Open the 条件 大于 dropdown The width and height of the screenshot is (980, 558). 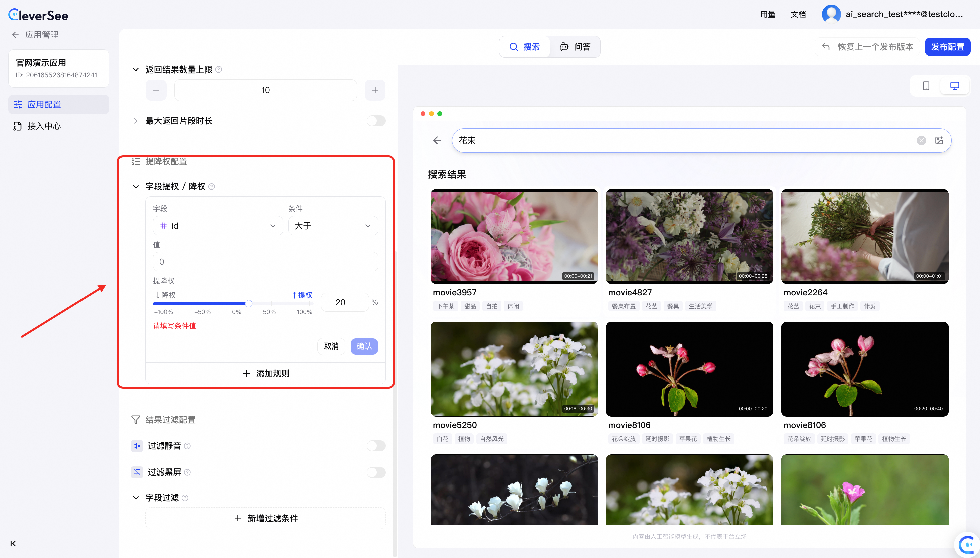333,225
